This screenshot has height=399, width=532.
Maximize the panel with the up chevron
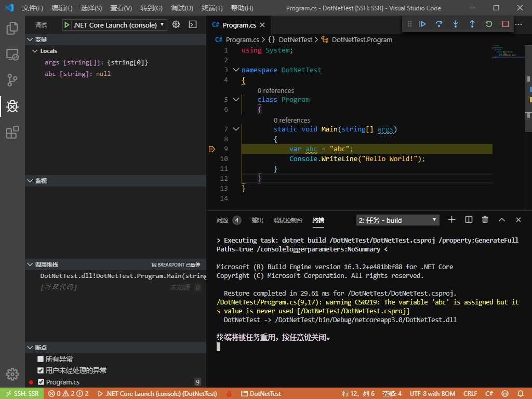(x=502, y=220)
